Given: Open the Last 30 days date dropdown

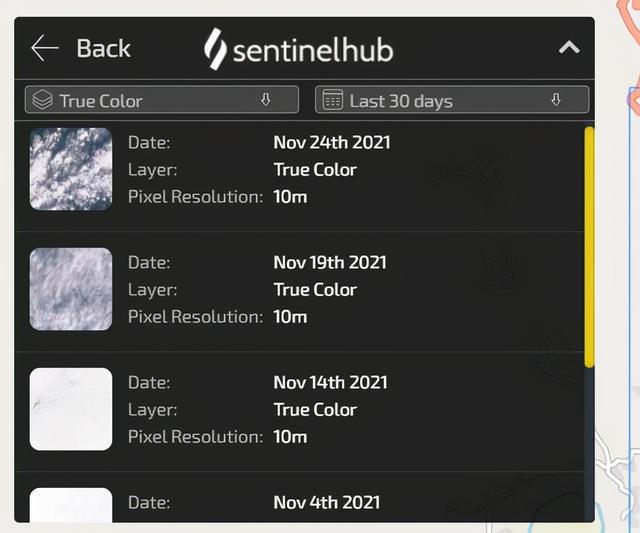Looking at the screenshot, I should tap(452, 100).
